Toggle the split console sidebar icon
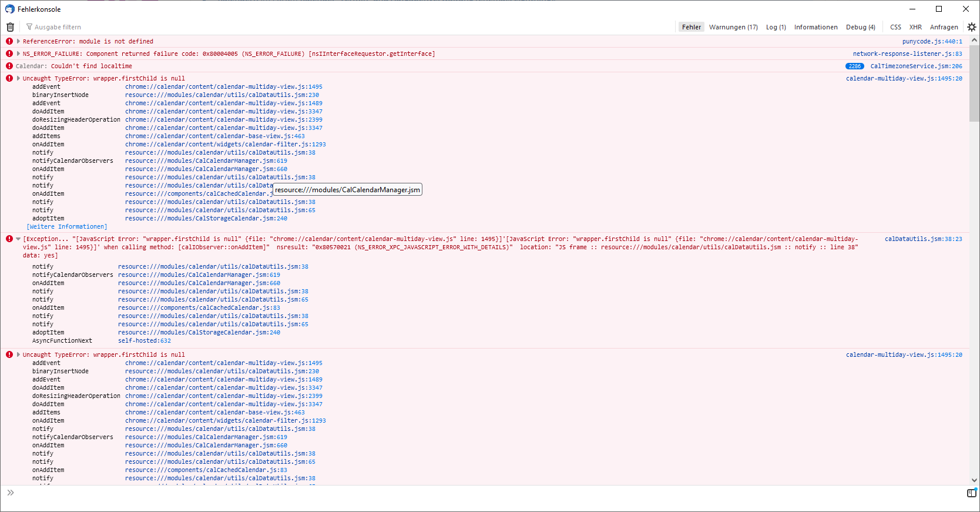 [x=971, y=493]
